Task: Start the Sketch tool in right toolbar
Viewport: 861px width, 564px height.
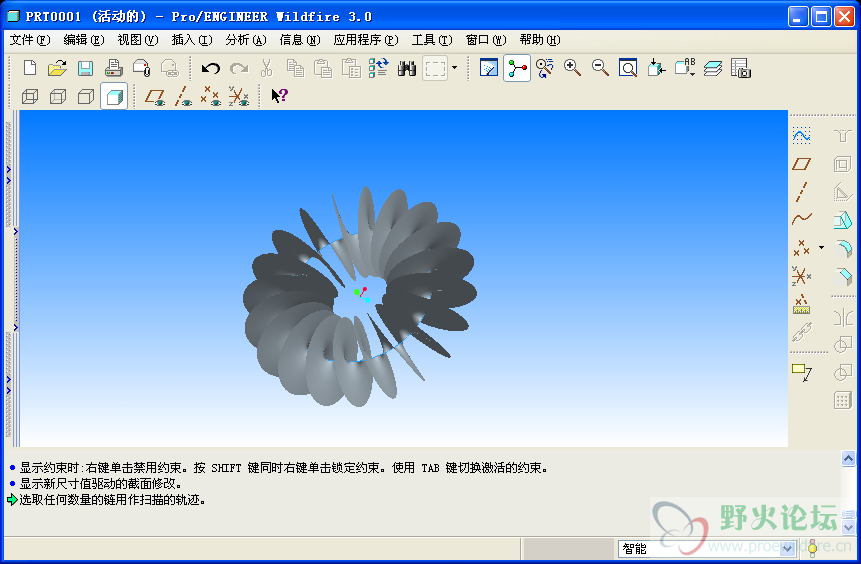Action: click(x=801, y=135)
